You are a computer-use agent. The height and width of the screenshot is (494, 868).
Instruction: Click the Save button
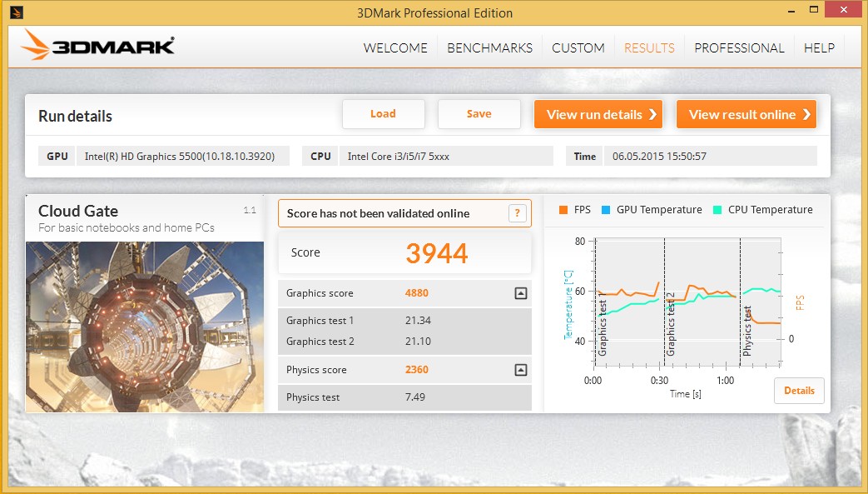pos(479,114)
